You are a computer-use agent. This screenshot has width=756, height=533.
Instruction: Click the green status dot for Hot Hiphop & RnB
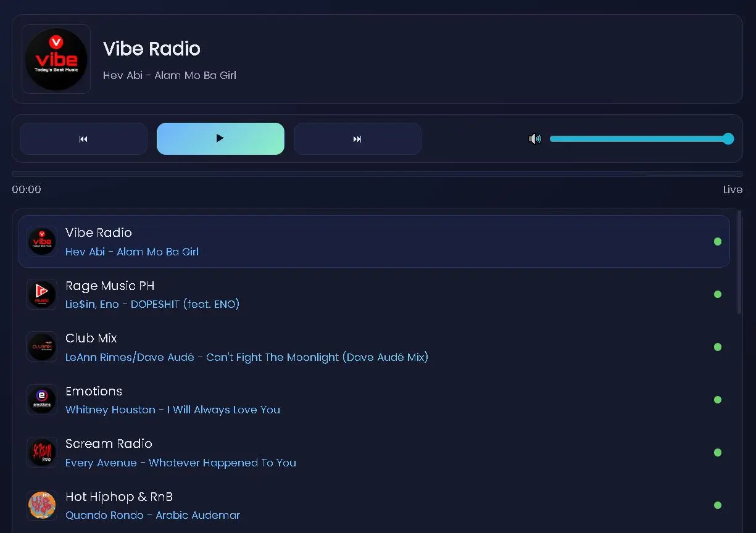click(718, 505)
